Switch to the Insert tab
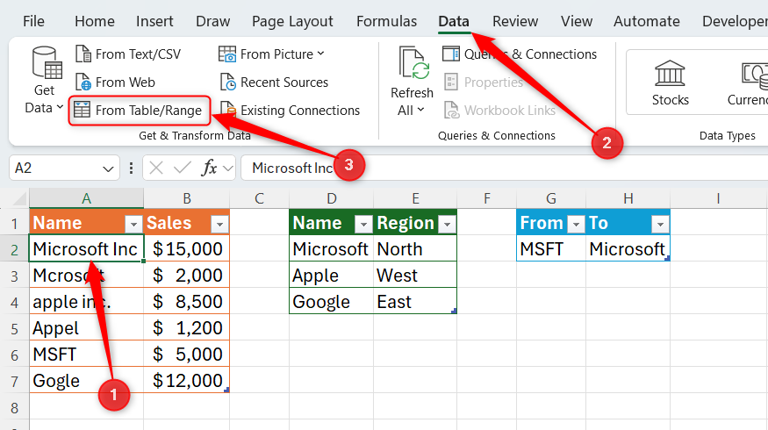The width and height of the screenshot is (768, 430). click(154, 21)
